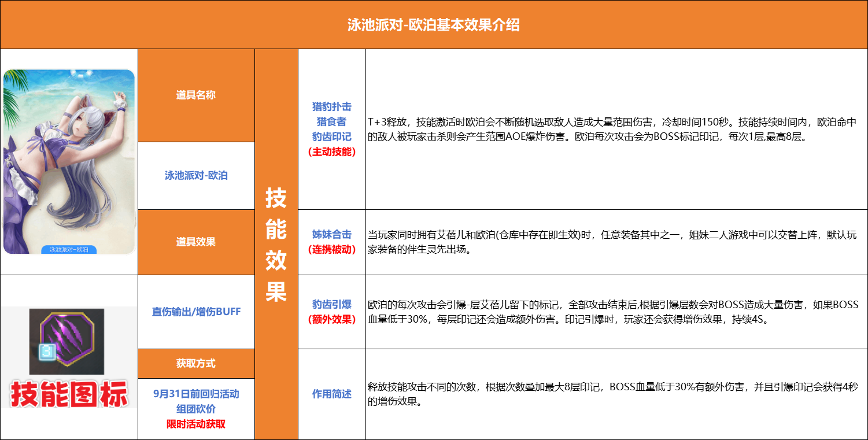
Task: Open the beach character card image
Action: [69, 161]
